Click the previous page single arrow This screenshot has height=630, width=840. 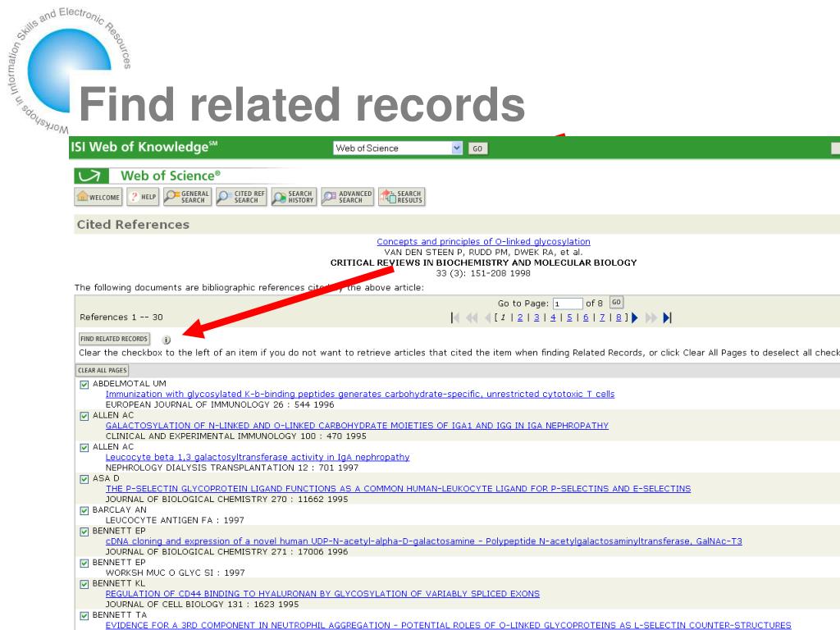488,317
